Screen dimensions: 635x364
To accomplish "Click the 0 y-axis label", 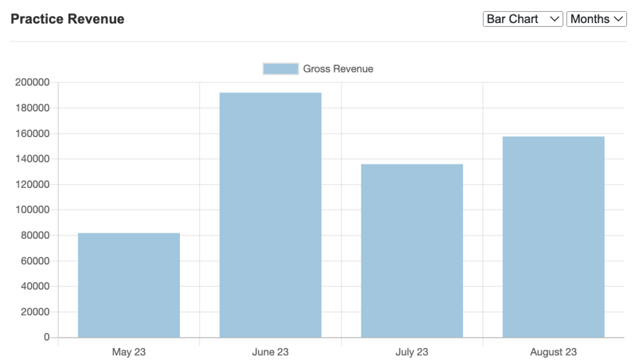I will tap(47, 337).
